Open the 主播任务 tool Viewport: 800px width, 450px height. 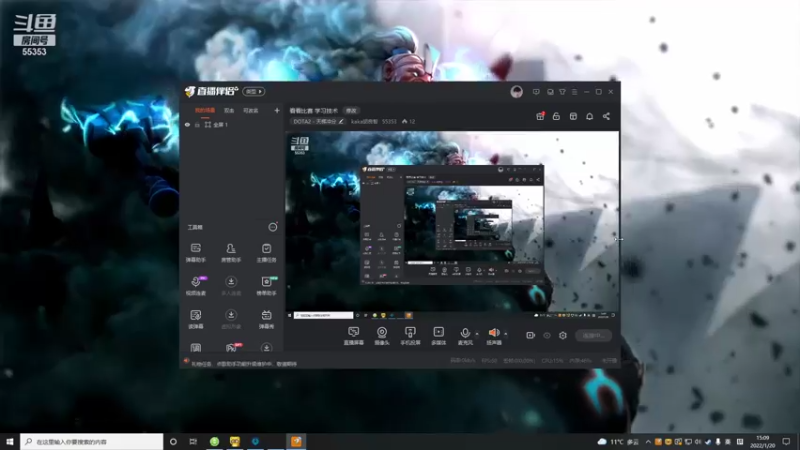pyautogui.click(x=266, y=253)
